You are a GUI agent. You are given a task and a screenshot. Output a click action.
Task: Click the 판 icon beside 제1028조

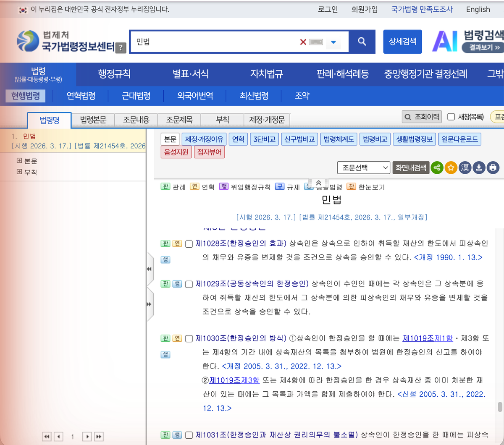pyautogui.click(x=165, y=243)
